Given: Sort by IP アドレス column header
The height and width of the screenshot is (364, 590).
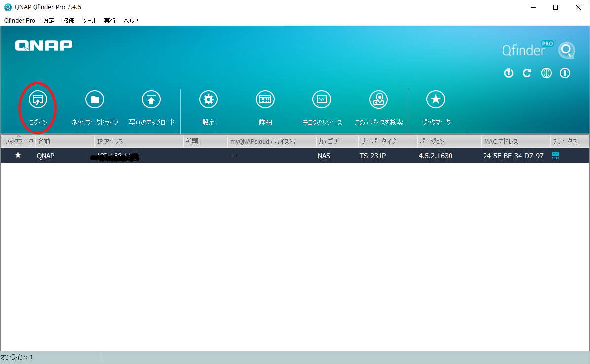Looking at the screenshot, I should (139, 141).
